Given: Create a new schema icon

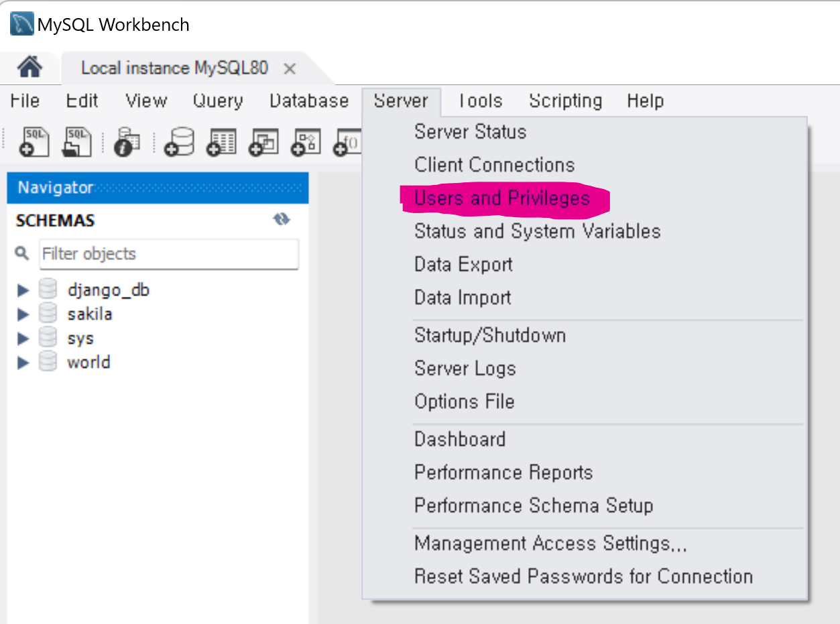Looking at the screenshot, I should click(179, 141).
